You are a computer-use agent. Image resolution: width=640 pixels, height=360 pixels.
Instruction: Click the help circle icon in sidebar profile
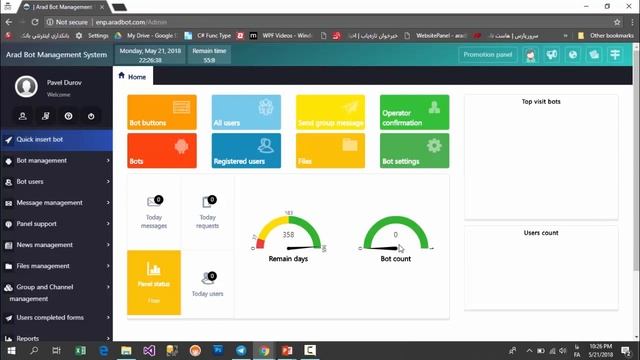(x=68, y=116)
